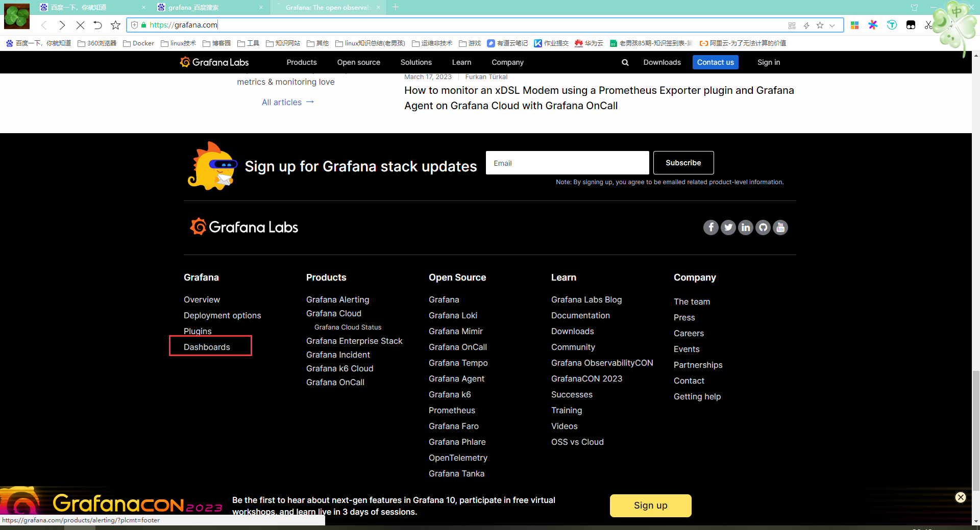This screenshot has height=530, width=980.
Task: Open the Grafana Labs Blog link
Action: tap(586, 299)
